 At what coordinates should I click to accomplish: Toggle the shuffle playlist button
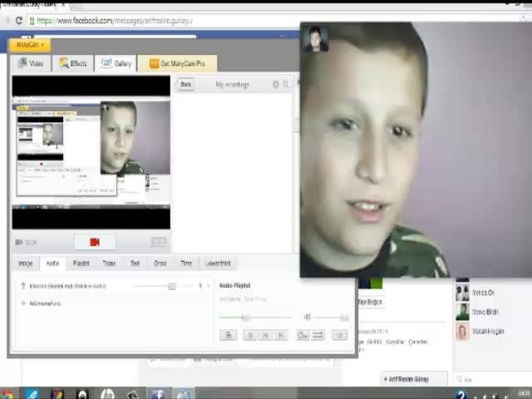pos(318,335)
